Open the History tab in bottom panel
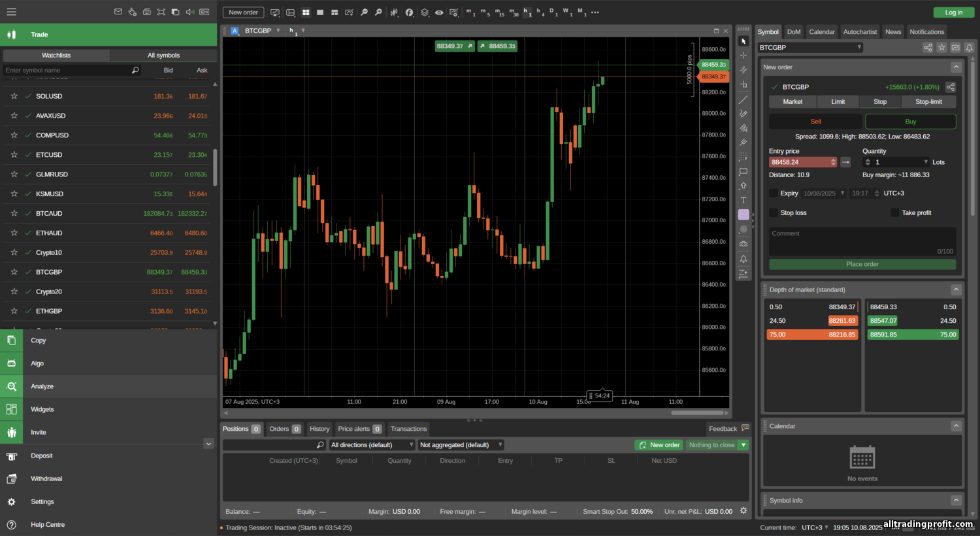 coord(319,429)
